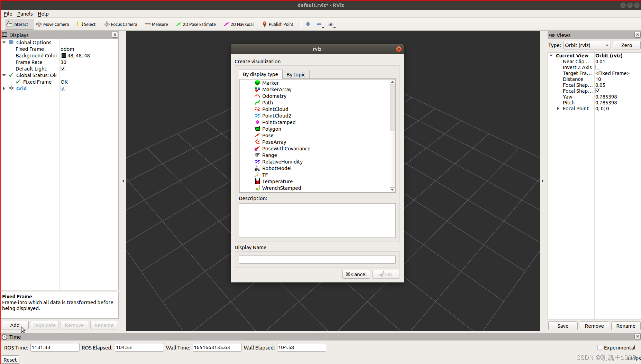
Task: Collapse the right Views panel arrow
Action: tap(542, 181)
